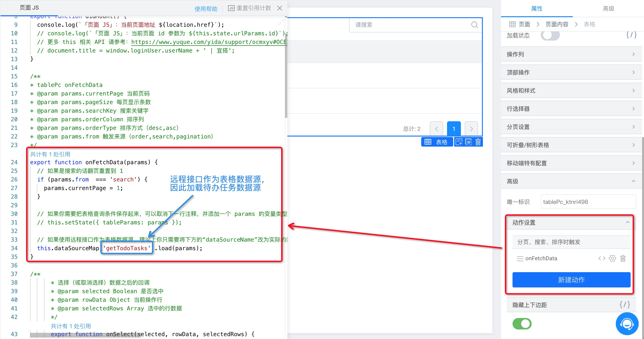Click the 表格 component label tag
The width and height of the screenshot is (644, 339).
(x=437, y=142)
